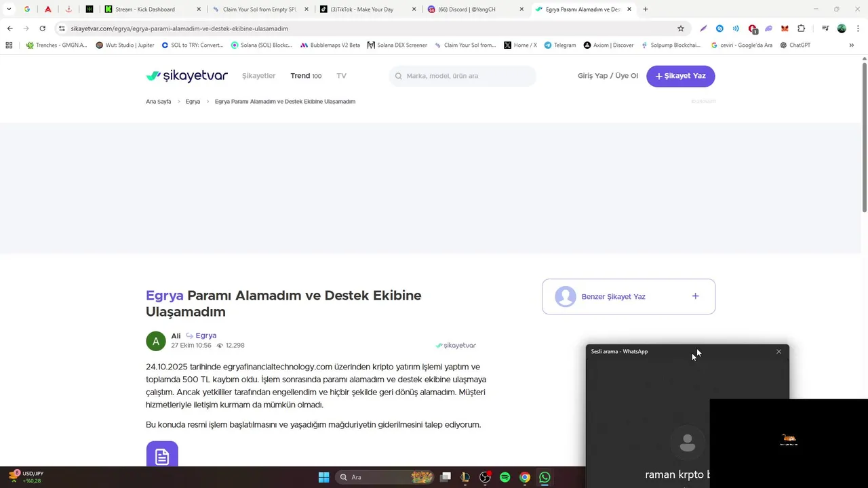Reload the current page
This screenshot has width=868, height=488.
tap(42, 28)
